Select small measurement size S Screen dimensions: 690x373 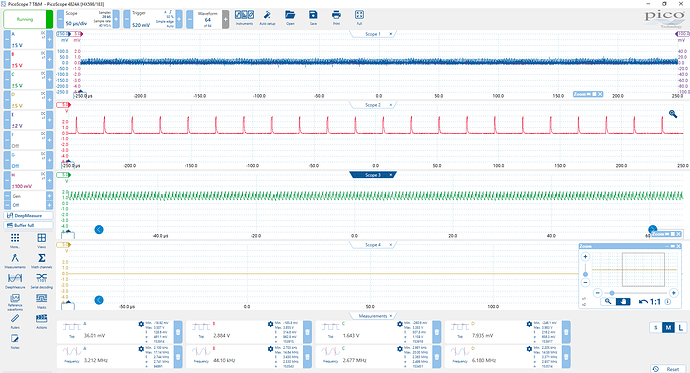656,327
